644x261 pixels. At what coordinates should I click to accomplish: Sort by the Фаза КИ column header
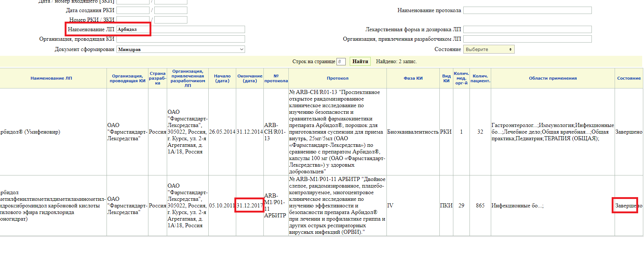pyautogui.click(x=413, y=78)
